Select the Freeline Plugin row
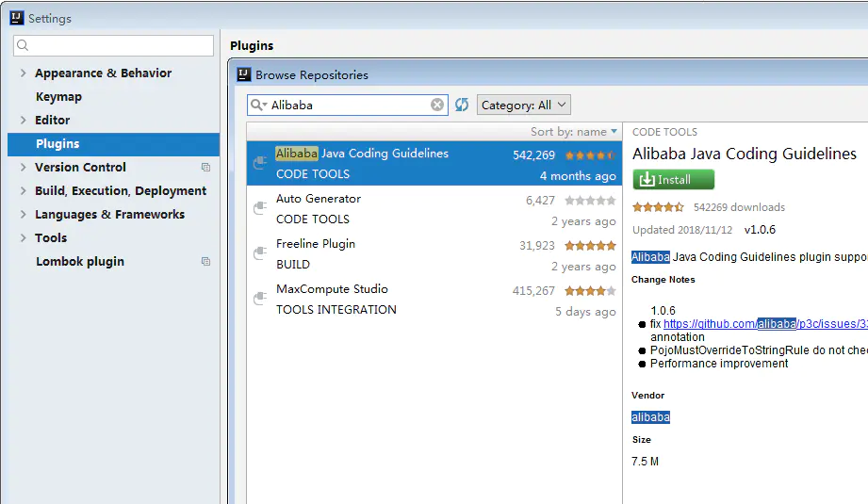 434,254
